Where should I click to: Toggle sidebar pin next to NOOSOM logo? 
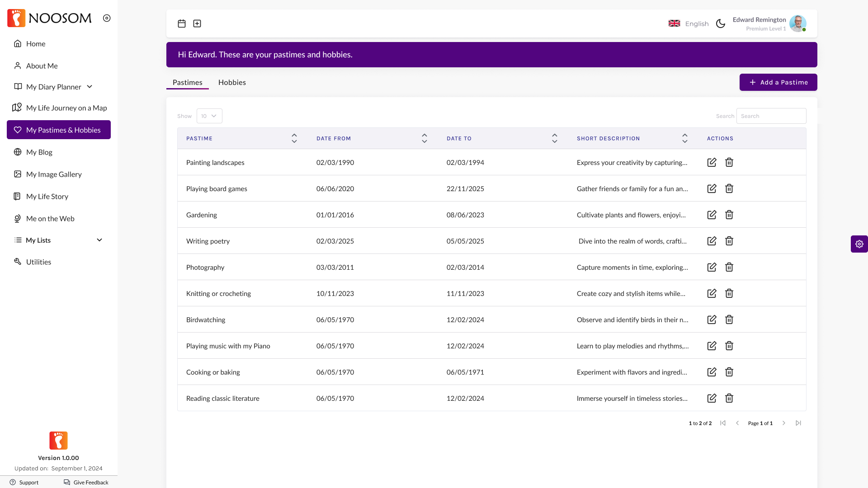click(x=107, y=18)
